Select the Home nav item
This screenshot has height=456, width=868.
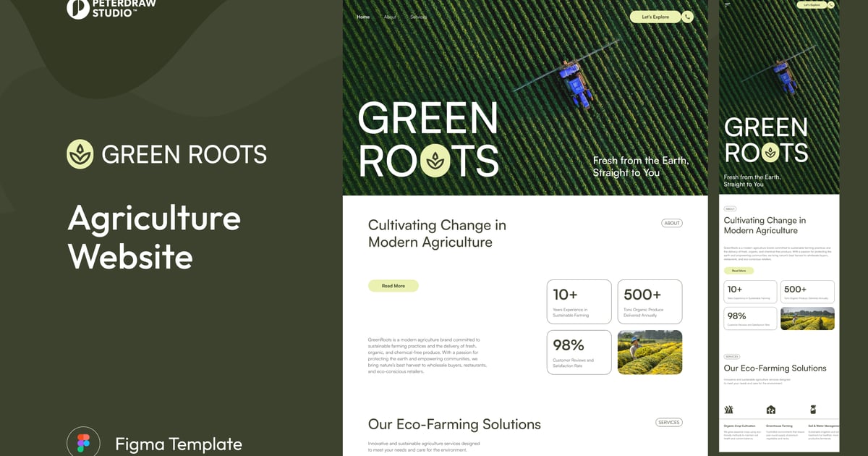click(363, 17)
